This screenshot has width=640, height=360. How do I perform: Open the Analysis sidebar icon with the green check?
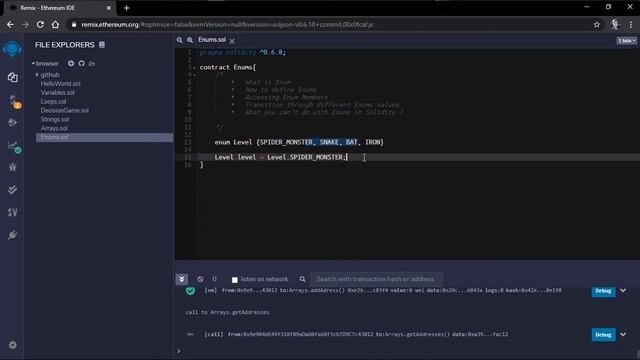point(14,147)
